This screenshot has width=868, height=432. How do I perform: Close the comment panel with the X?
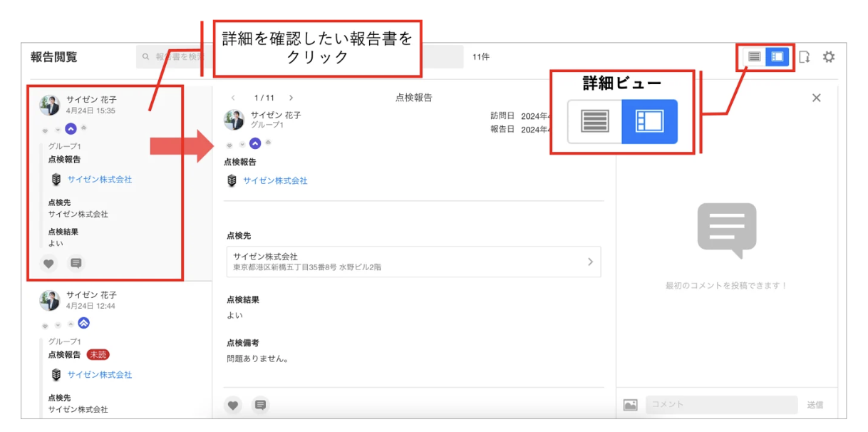coord(817,98)
